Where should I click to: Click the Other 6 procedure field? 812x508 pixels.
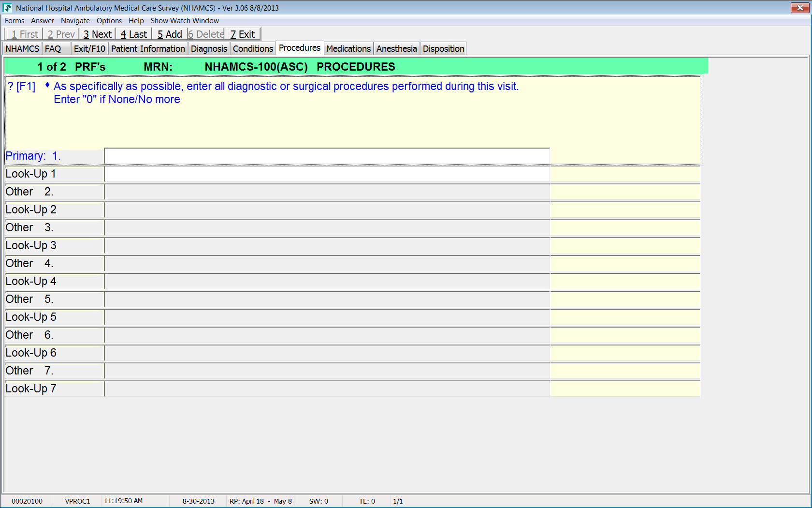pos(327,335)
